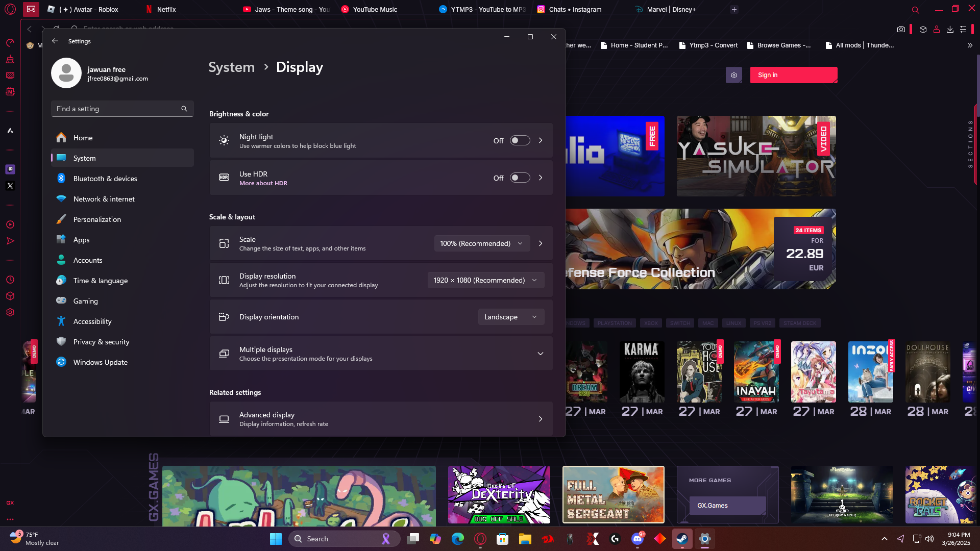Open the Display orientation Landscape dropdown
This screenshot has height=551, width=980.
(510, 317)
